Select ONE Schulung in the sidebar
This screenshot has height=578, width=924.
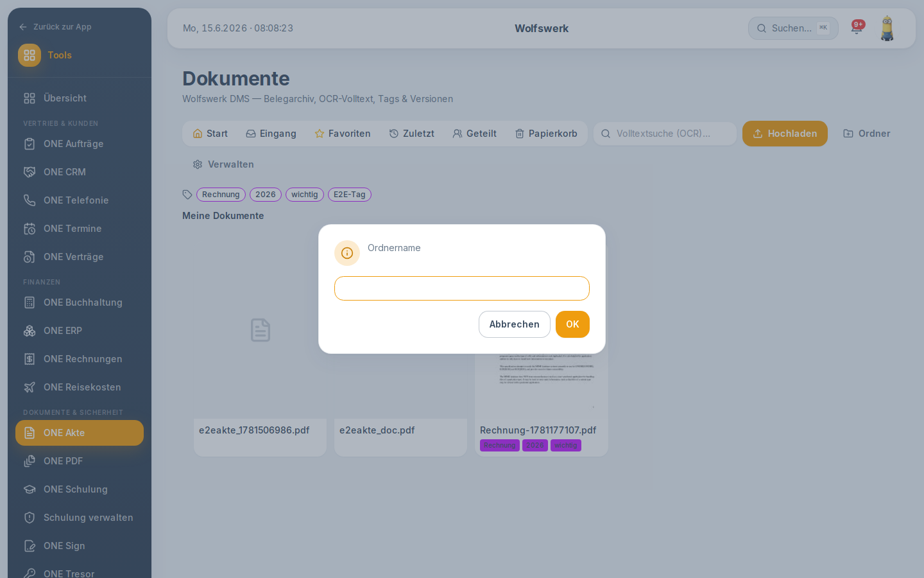[80, 489]
